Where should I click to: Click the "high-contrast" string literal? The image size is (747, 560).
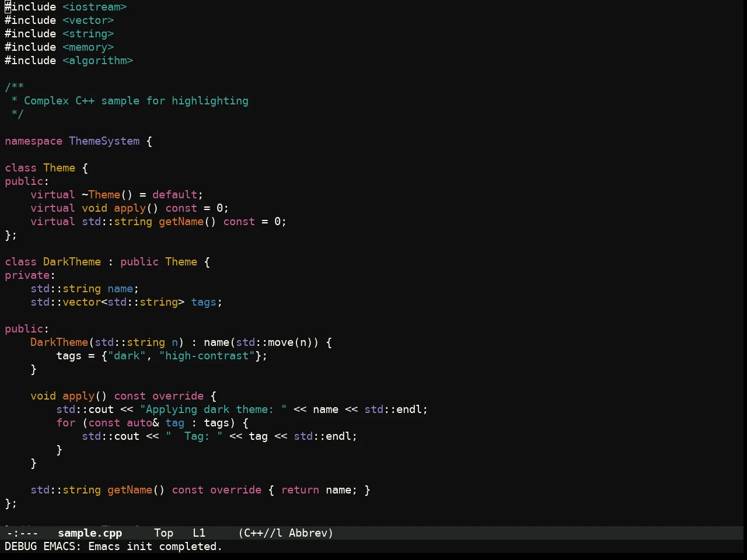(207, 356)
